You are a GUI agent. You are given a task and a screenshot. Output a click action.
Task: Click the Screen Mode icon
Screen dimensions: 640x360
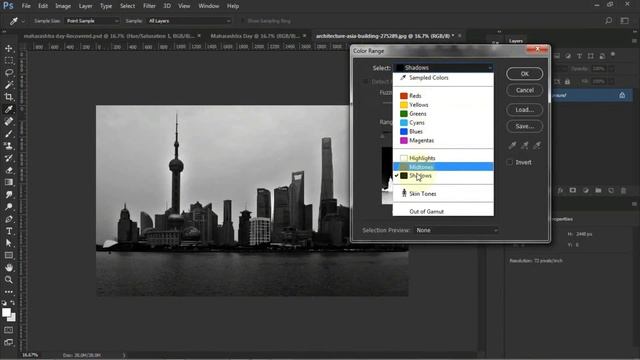(9, 342)
